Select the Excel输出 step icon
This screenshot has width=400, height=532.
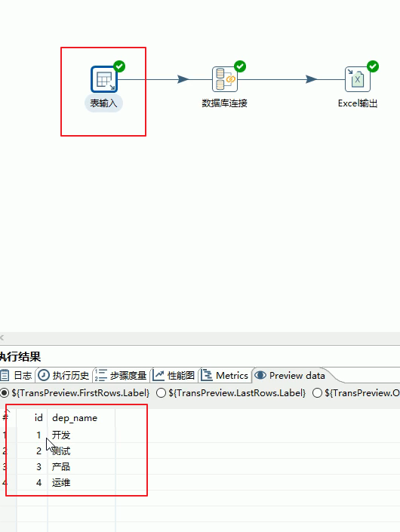pos(358,79)
